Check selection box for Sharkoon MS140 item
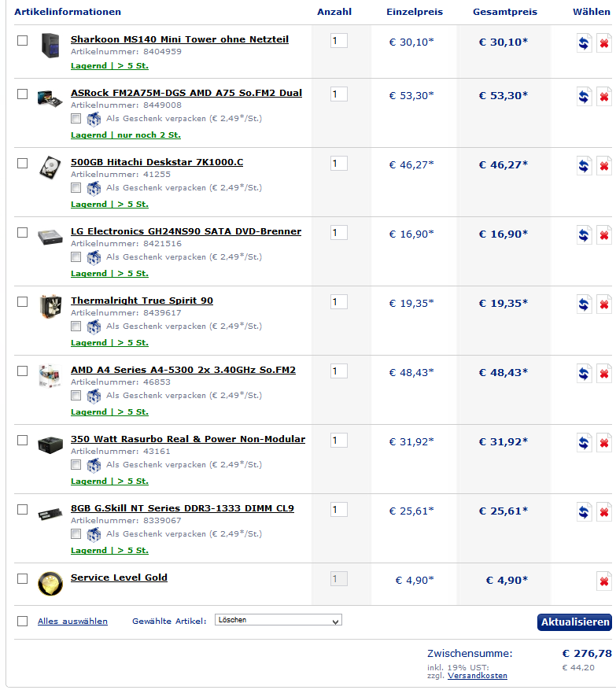616x690 pixels. click(x=23, y=40)
